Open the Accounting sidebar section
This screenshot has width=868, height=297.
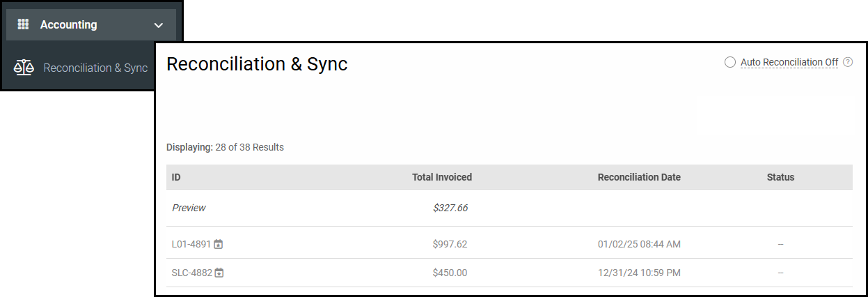pyautogui.click(x=68, y=24)
